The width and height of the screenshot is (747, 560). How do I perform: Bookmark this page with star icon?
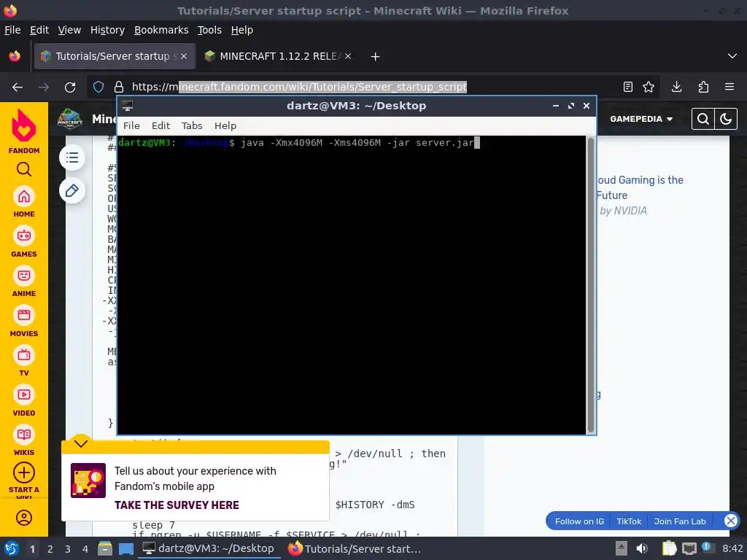click(x=649, y=87)
